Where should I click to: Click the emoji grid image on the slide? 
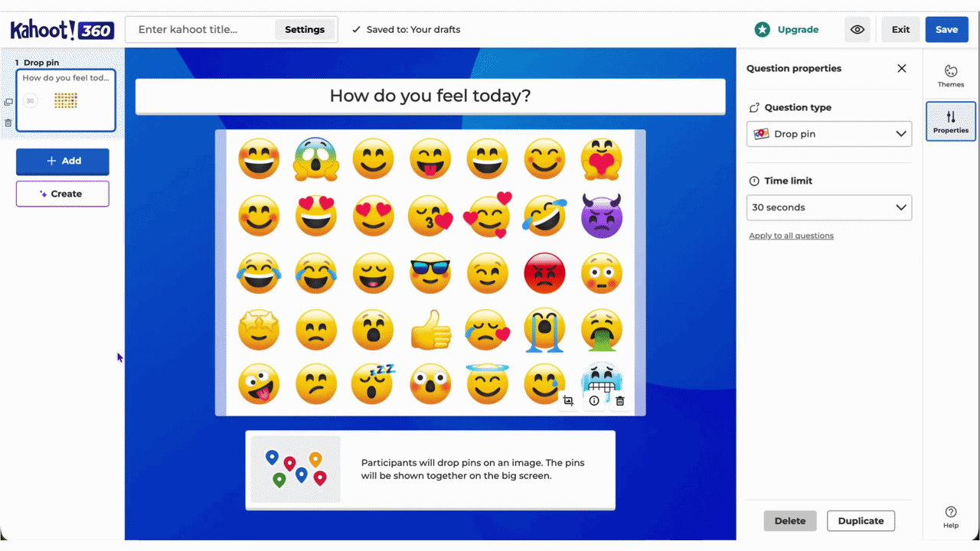tap(430, 272)
